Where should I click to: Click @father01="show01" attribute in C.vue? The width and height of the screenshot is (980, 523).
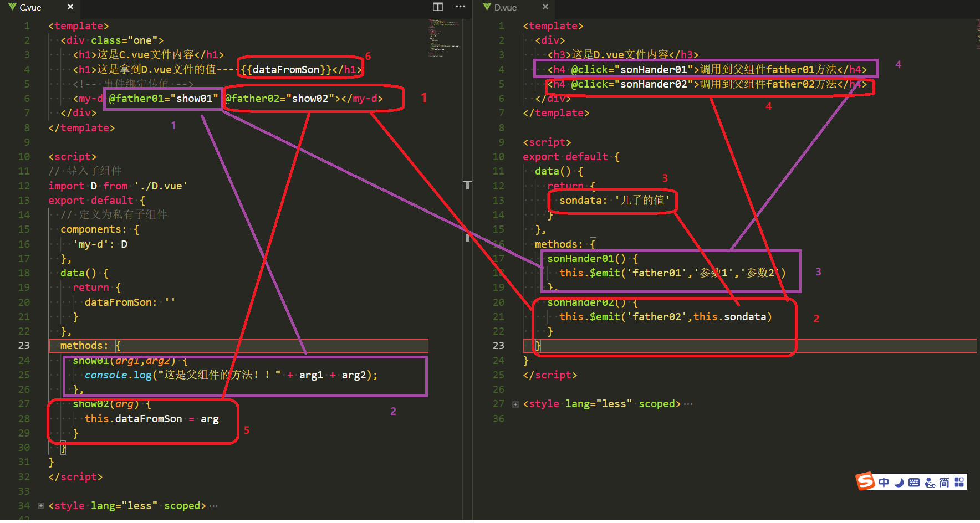pyautogui.click(x=164, y=99)
